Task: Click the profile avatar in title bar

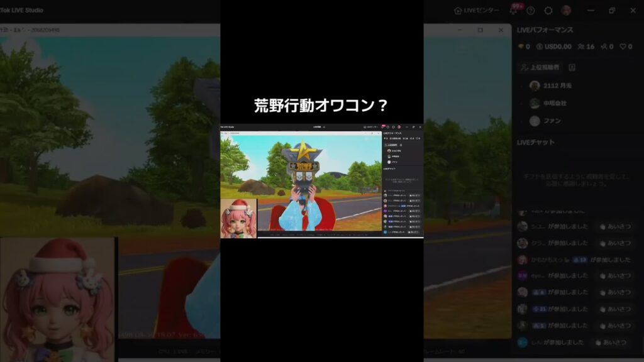Action: tap(566, 11)
